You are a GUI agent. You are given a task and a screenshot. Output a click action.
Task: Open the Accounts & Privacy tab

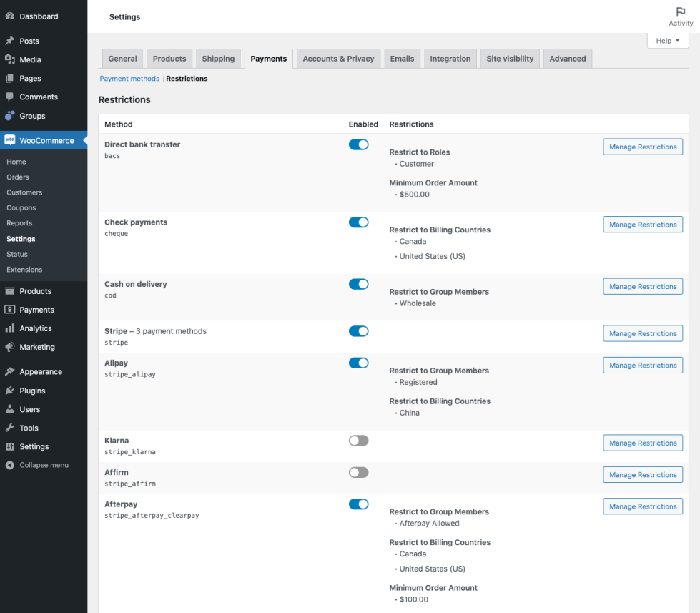(x=338, y=59)
